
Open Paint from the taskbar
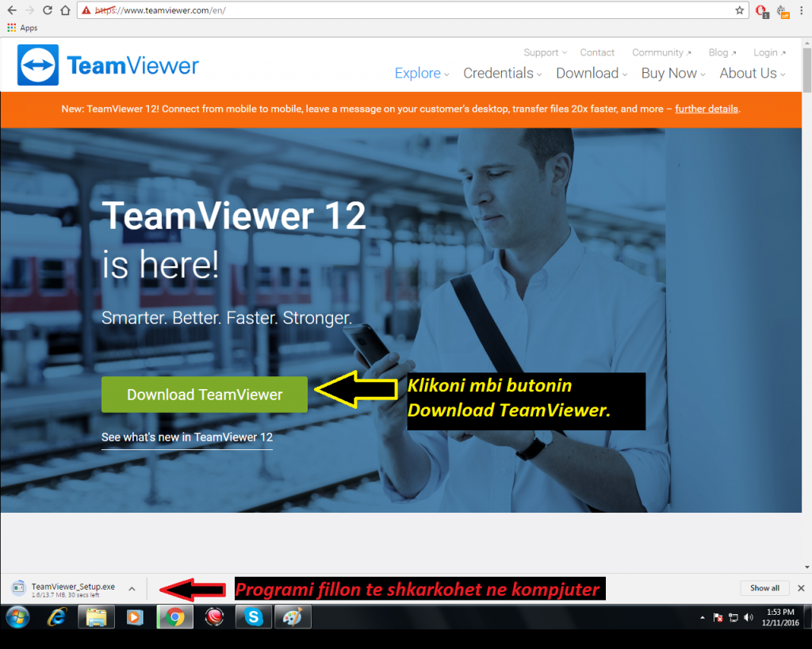point(293,617)
